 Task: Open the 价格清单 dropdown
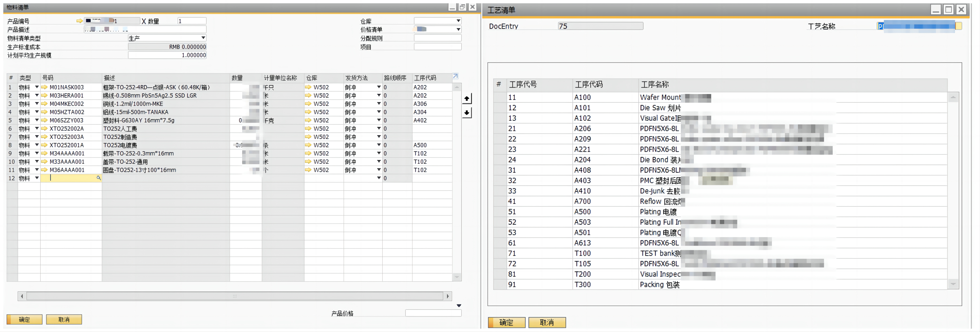click(x=458, y=29)
